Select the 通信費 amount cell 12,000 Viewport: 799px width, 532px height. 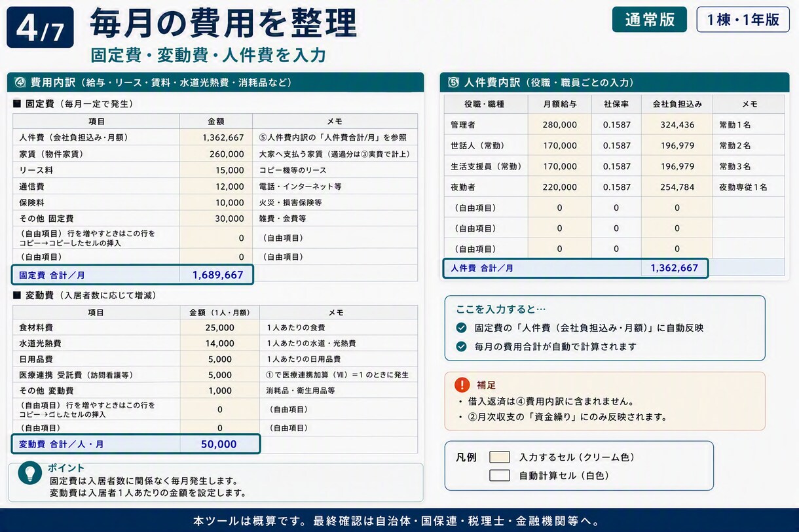[x=216, y=186]
